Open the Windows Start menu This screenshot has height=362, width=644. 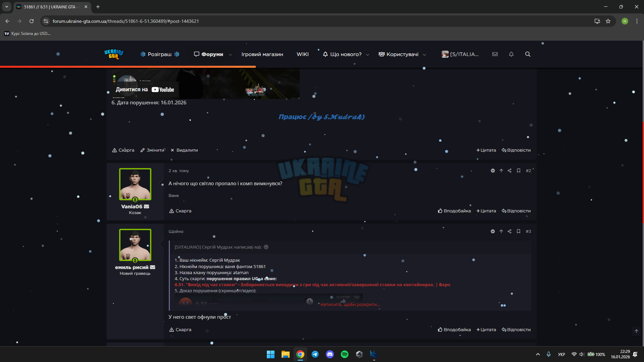click(x=270, y=354)
